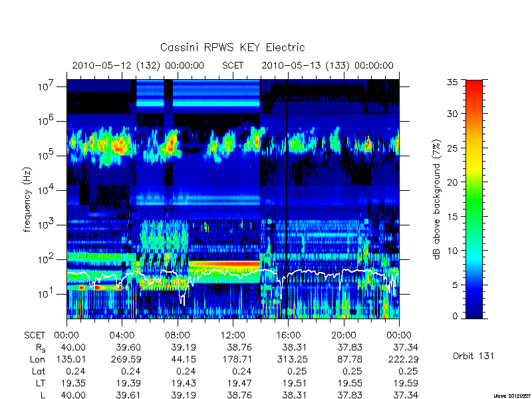Viewport: 532px width, 399px height.
Task: Click the colorbar tick label 15
Action: (453, 217)
